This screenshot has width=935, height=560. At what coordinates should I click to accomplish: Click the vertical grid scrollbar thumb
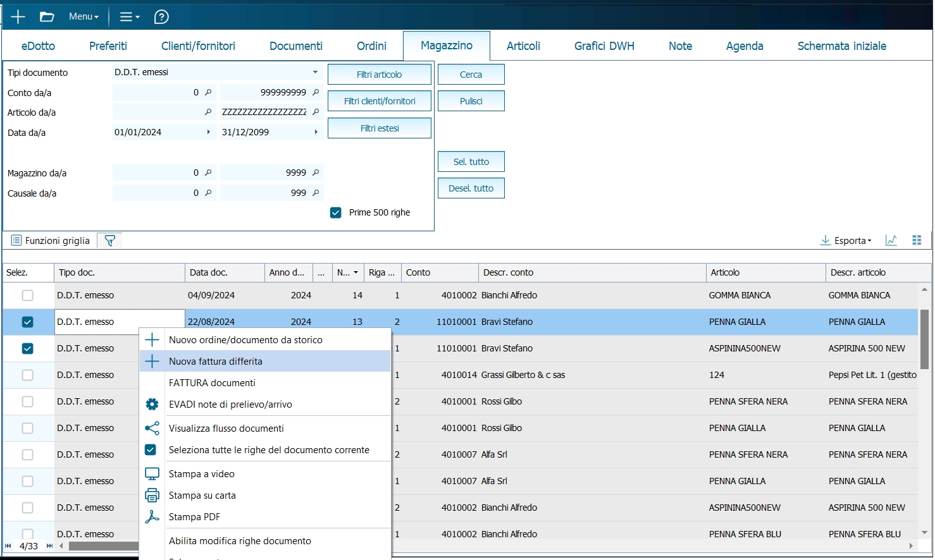pyautogui.click(x=924, y=339)
